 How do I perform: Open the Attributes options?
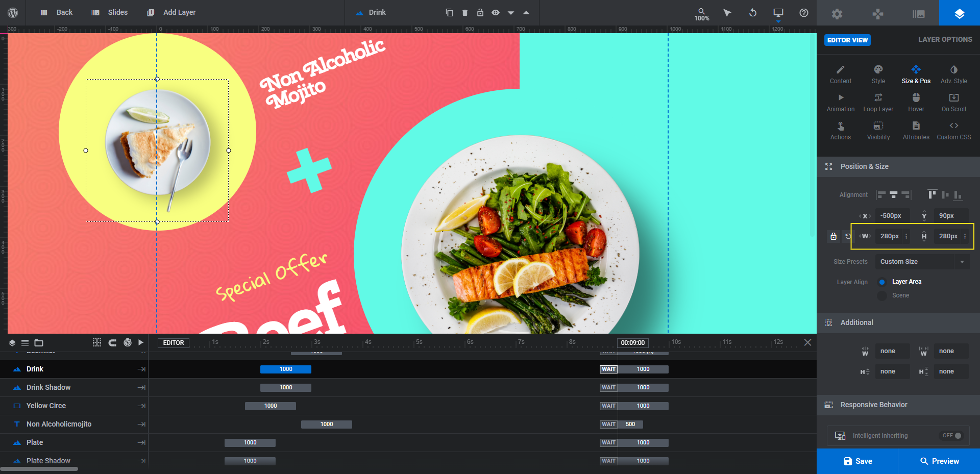click(916, 131)
